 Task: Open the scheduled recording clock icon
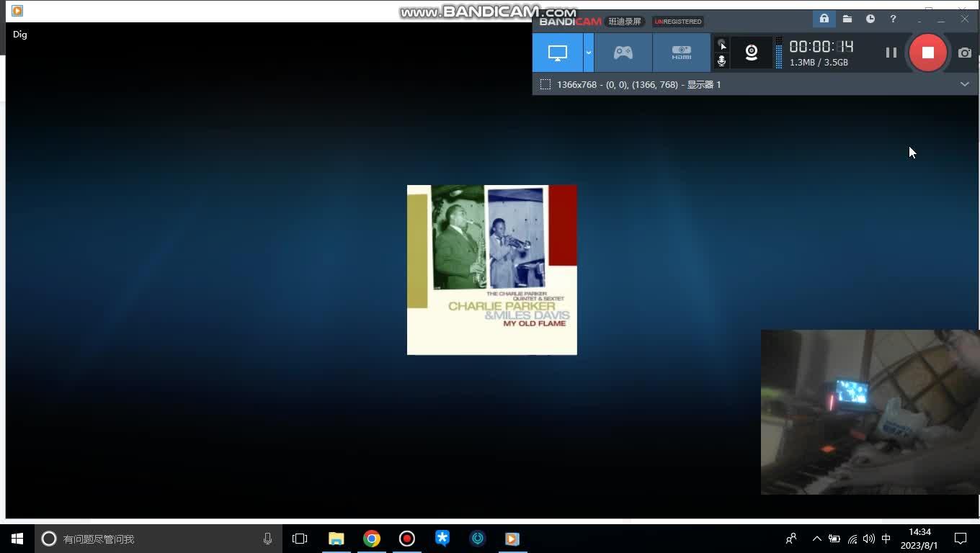point(870,19)
